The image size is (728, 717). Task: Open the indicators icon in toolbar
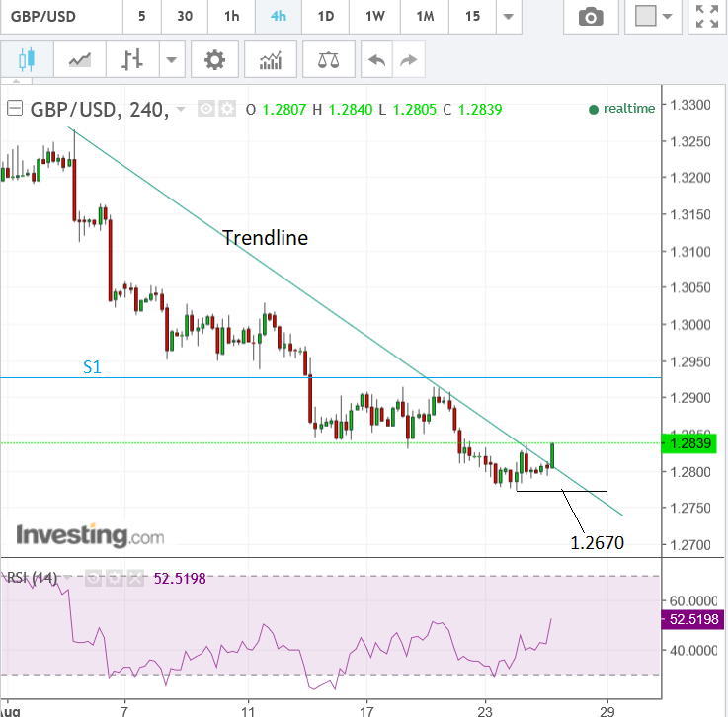[270, 59]
